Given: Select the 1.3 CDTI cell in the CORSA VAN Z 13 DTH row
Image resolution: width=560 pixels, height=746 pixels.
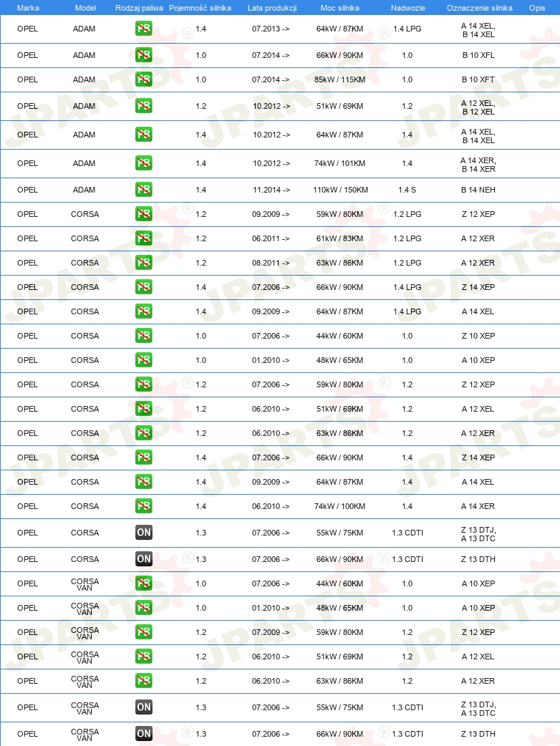Looking at the screenshot, I should coord(407,734).
